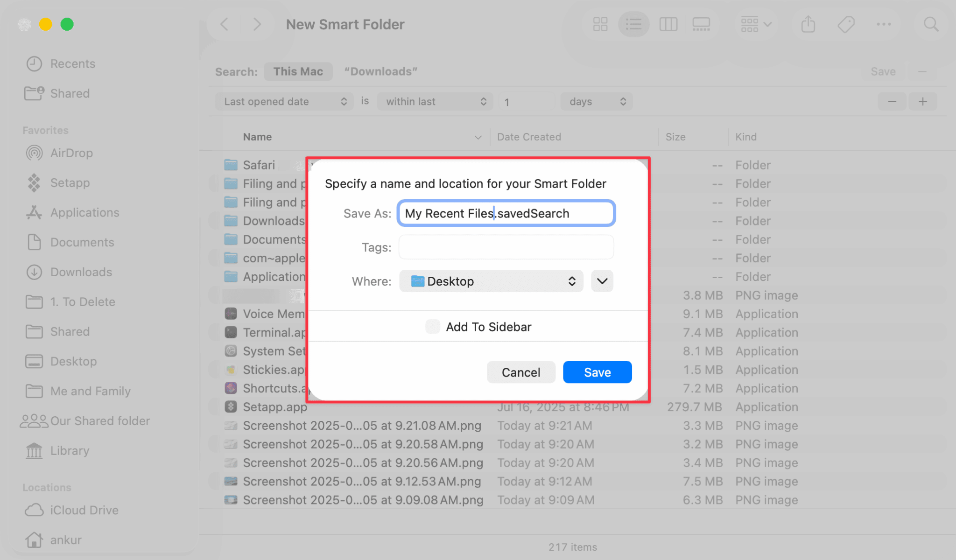Click the number of days field
This screenshot has width=956, height=560.
pos(526,101)
